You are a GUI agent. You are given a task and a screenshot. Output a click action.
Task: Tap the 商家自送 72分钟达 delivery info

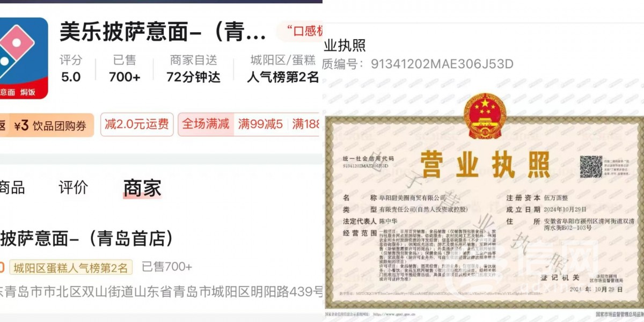(x=193, y=69)
